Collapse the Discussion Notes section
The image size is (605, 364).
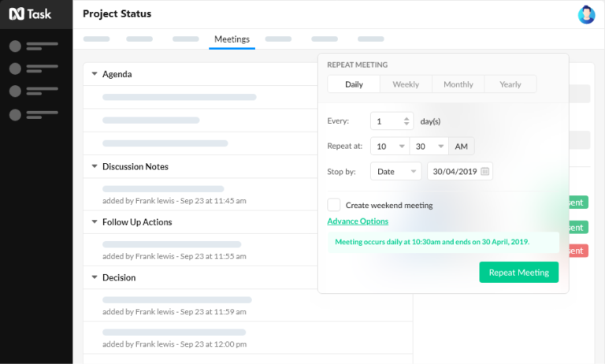pos(95,167)
